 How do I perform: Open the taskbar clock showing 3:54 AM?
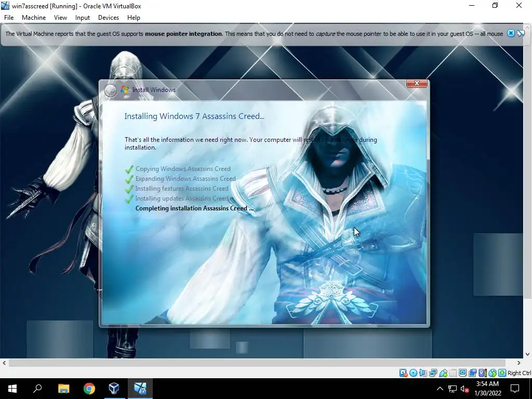point(487,389)
